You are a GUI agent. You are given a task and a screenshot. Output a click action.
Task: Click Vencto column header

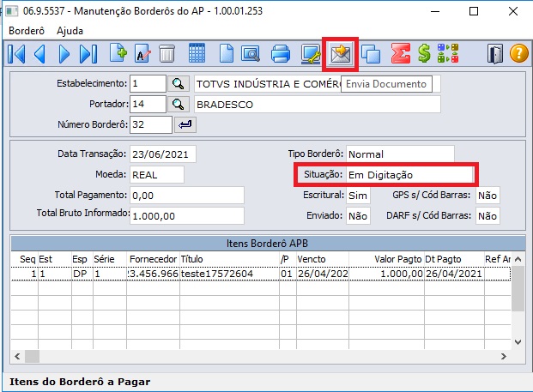(323, 259)
